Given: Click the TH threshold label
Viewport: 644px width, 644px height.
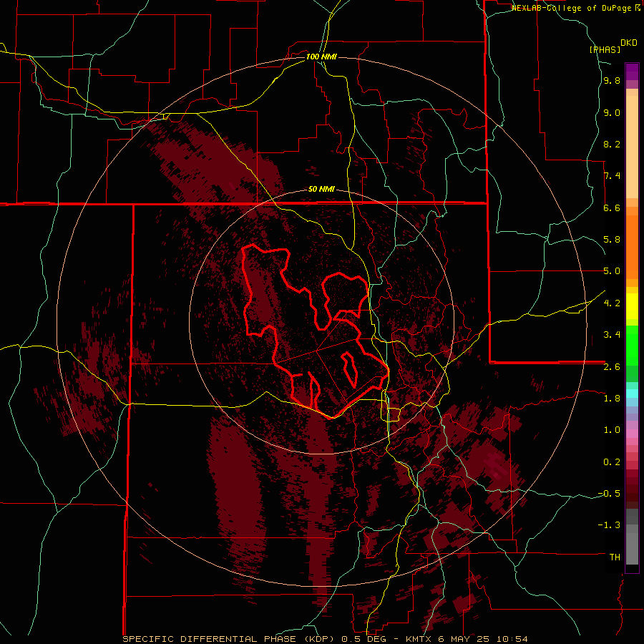Looking at the screenshot, I should [615, 557].
